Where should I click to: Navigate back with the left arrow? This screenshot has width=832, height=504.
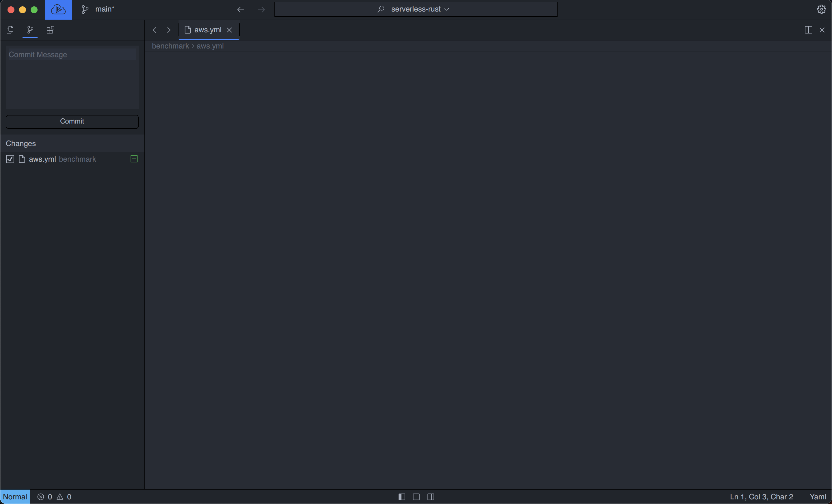(x=240, y=10)
